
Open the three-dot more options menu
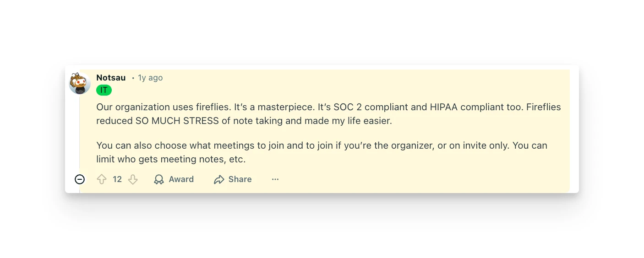point(275,179)
